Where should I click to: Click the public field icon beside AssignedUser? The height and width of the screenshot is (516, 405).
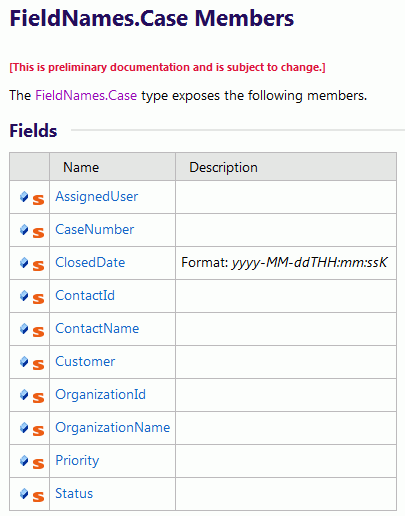pos(24,197)
